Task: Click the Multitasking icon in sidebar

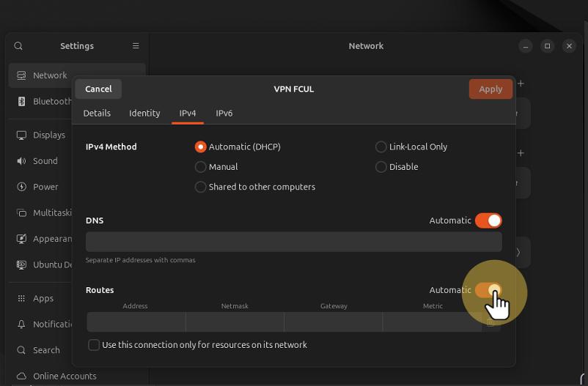Action: [21, 213]
